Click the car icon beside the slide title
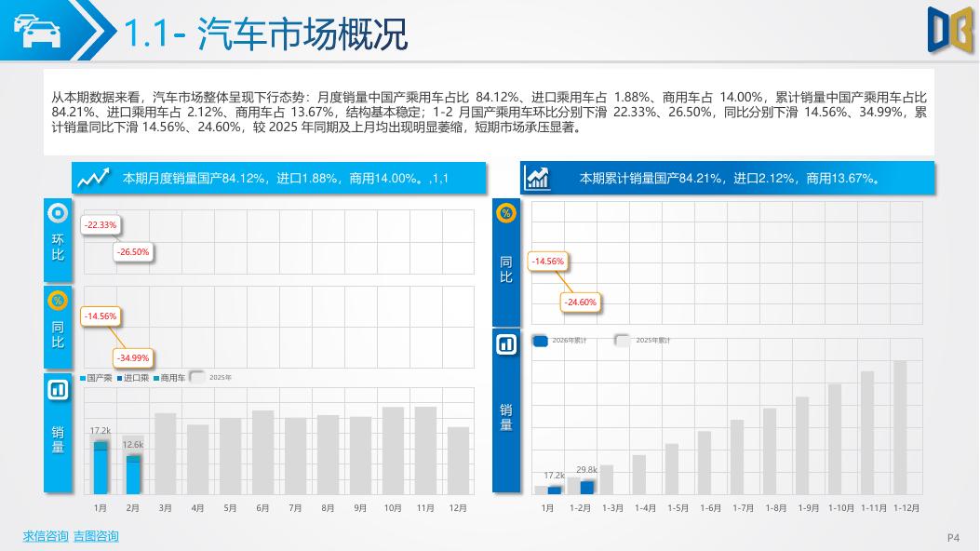 37,30
